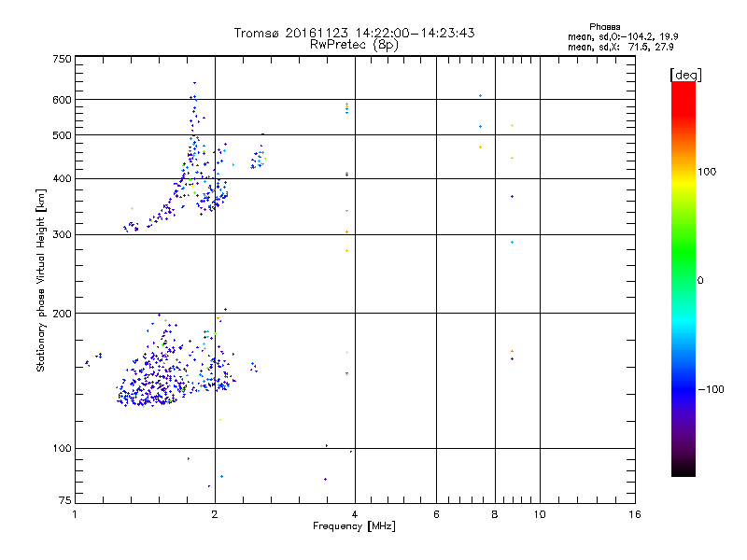
Task: Click the colorbar tick label '100'
Action: (707, 172)
